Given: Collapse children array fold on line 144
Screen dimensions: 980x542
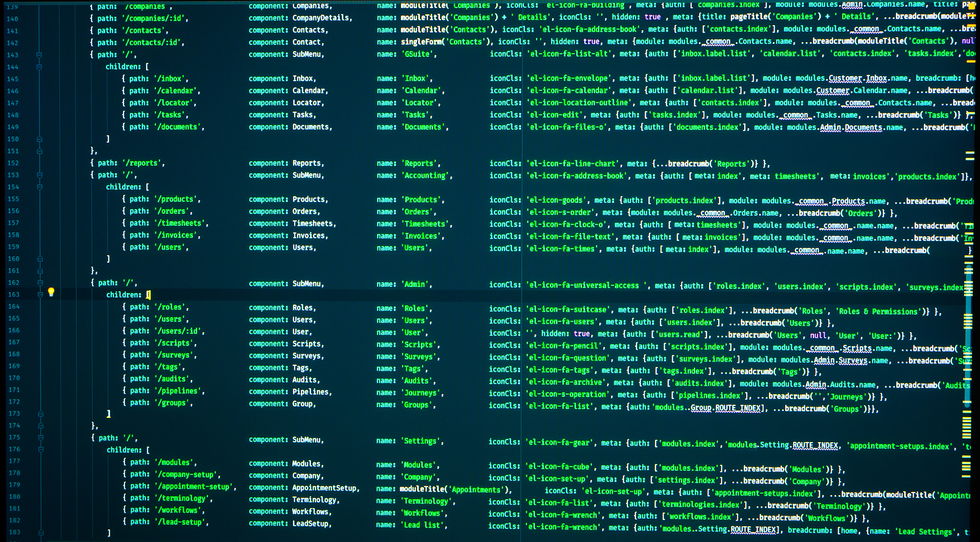Looking at the screenshot, I should click(39, 67).
